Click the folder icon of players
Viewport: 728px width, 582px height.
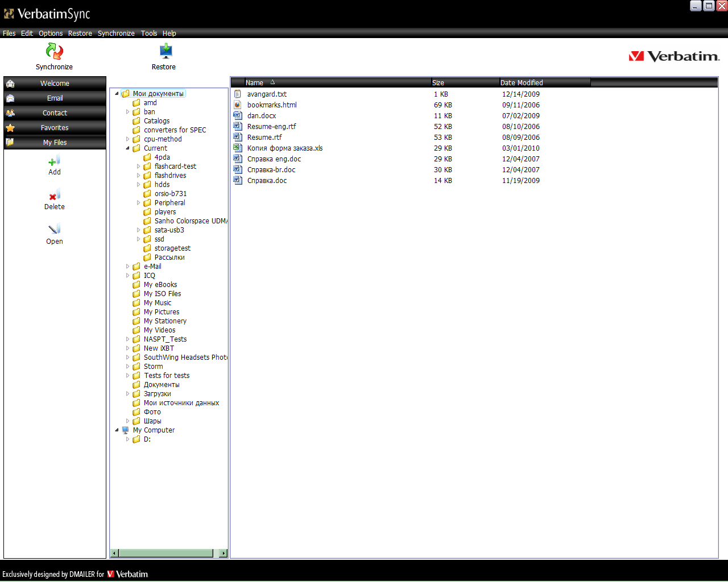point(147,212)
